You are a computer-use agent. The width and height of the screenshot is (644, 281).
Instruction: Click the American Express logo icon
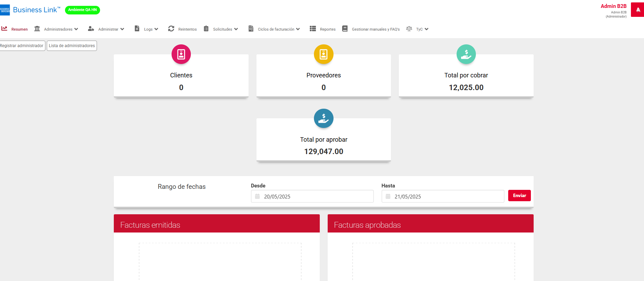5,10
